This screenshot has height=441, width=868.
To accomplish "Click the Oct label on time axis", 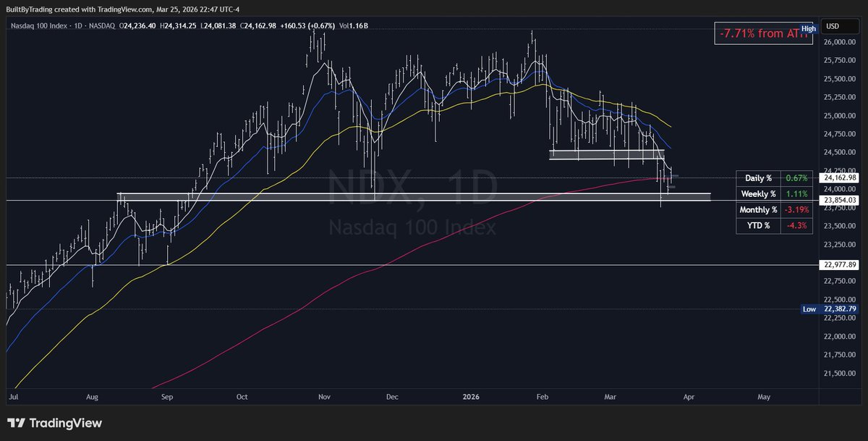I will click(x=242, y=397).
